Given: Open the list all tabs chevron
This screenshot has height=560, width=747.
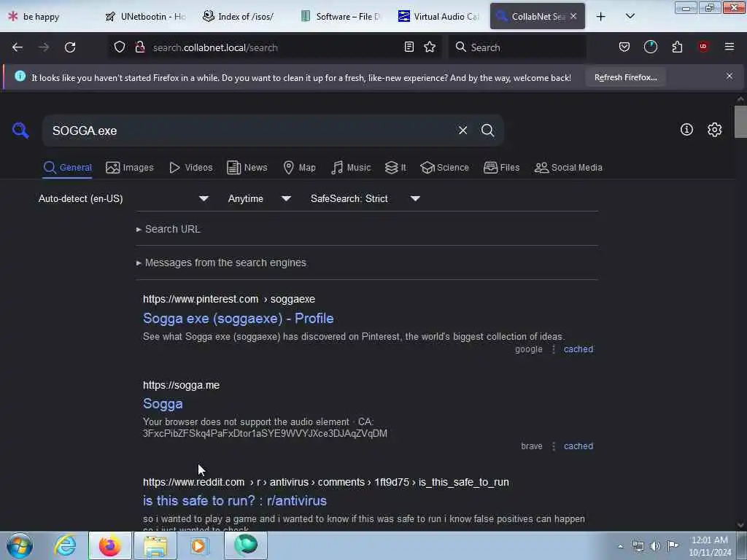Looking at the screenshot, I should point(630,16).
